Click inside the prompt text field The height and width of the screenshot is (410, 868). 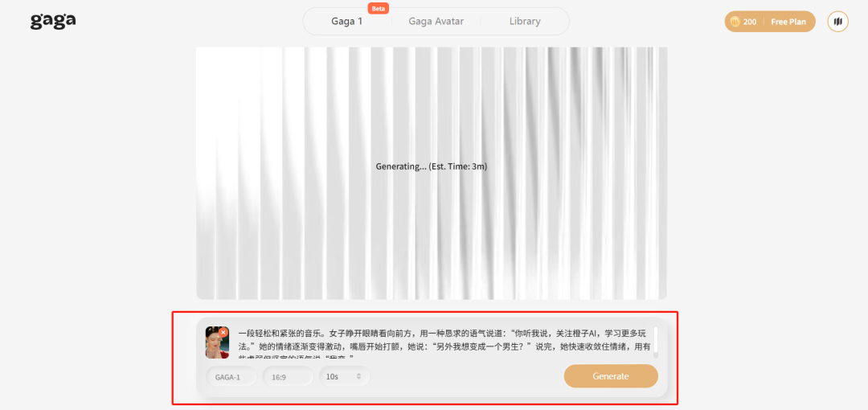[x=442, y=340]
